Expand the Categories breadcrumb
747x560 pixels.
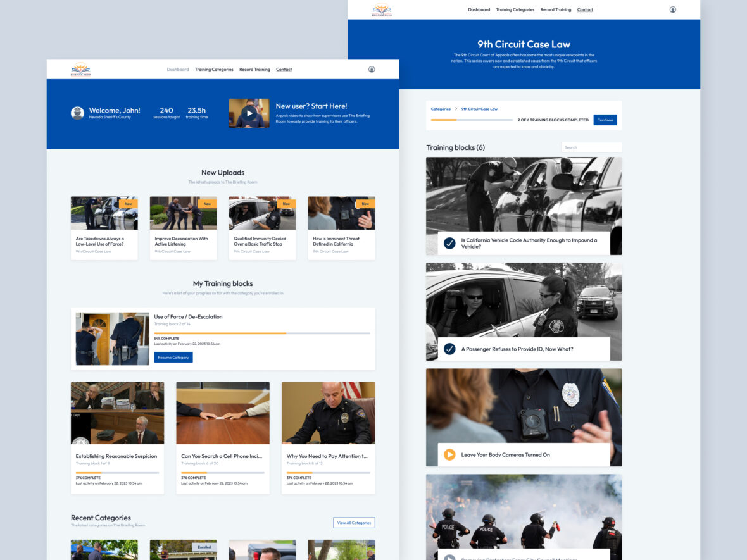click(441, 109)
